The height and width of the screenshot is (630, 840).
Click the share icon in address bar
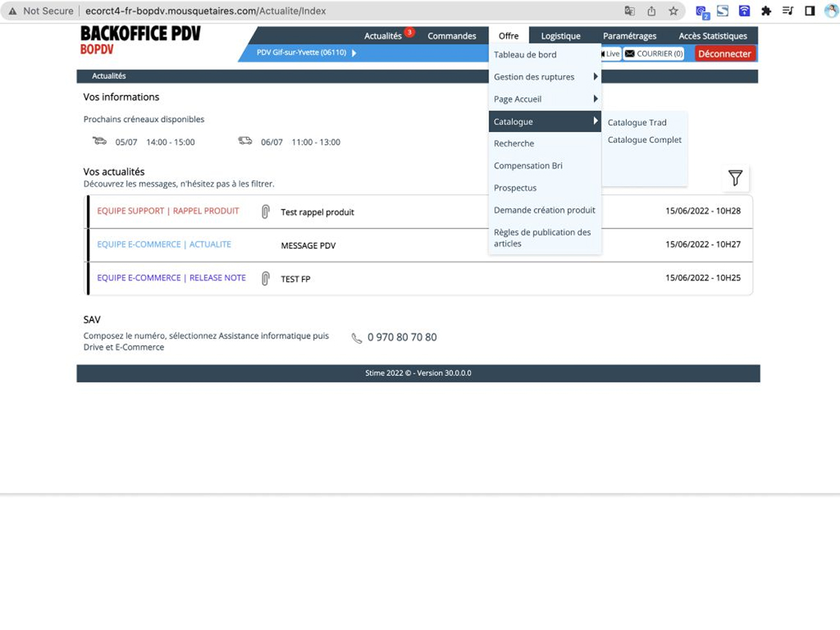coord(651,11)
